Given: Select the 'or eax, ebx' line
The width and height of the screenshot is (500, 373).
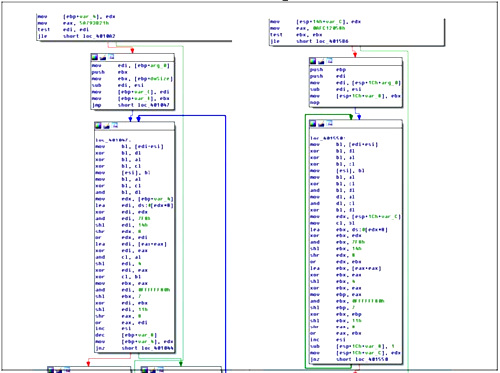Looking at the screenshot, I should [336, 333].
